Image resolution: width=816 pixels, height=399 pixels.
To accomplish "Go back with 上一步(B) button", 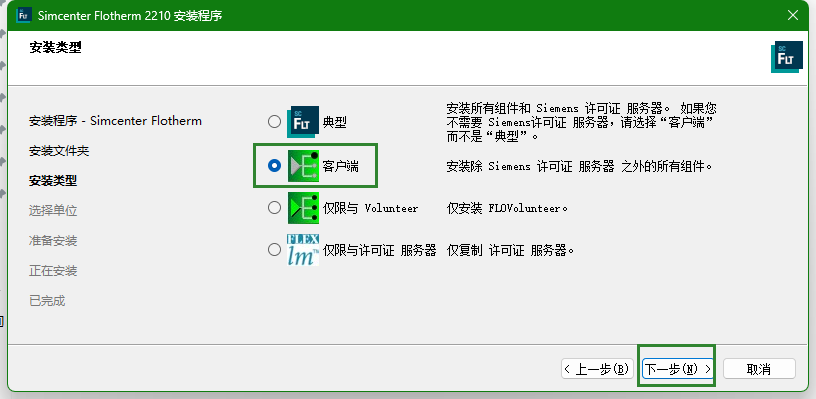I will [x=597, y=369].
